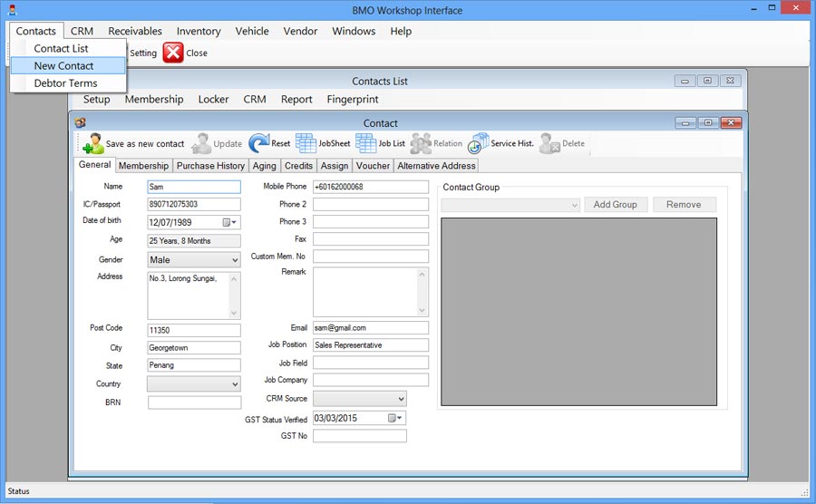
Task: Expand the Contact Group combo box
Action: click(510, 205)
